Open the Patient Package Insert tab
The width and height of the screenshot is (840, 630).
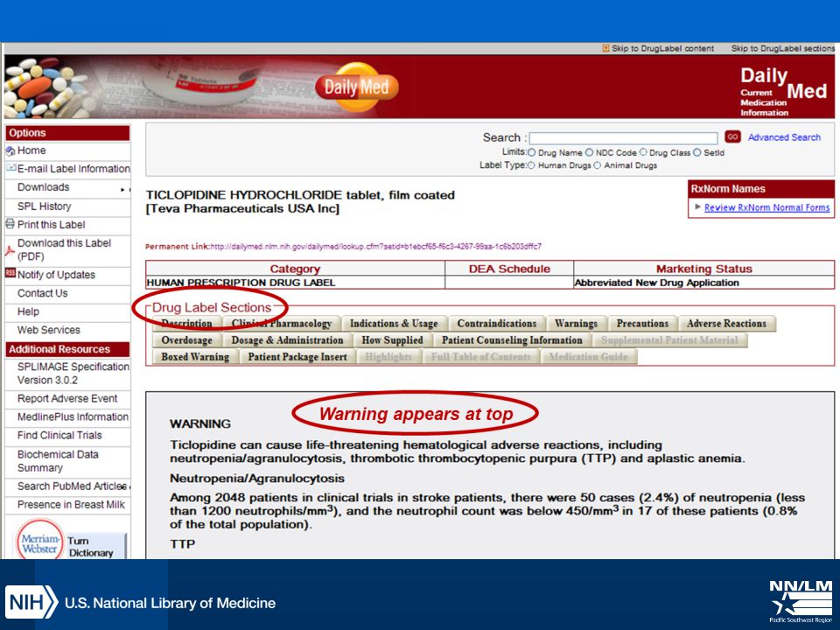coord(297,357)
